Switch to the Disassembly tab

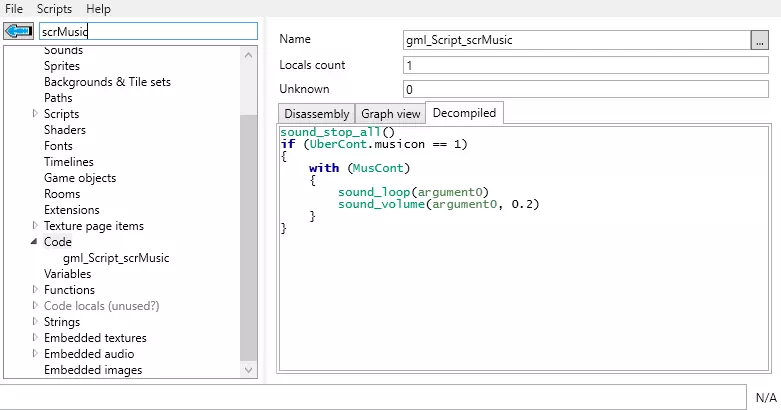[x=315, y=114]
